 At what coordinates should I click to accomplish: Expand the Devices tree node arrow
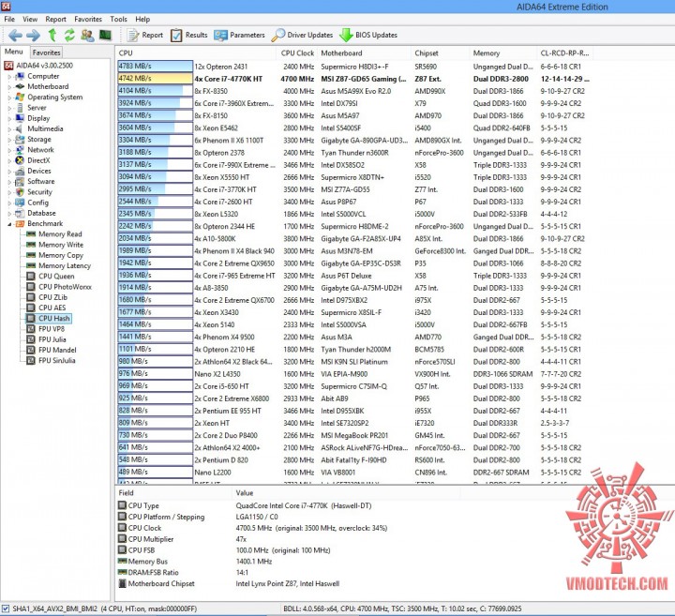(x=9, y=172)
